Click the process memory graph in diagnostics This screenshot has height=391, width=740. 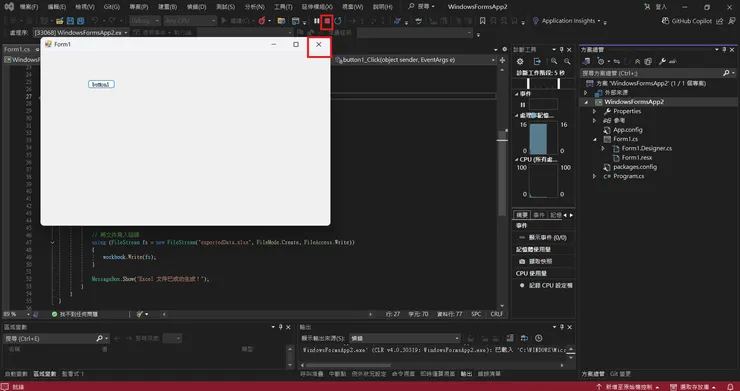(x=543, y=138)
